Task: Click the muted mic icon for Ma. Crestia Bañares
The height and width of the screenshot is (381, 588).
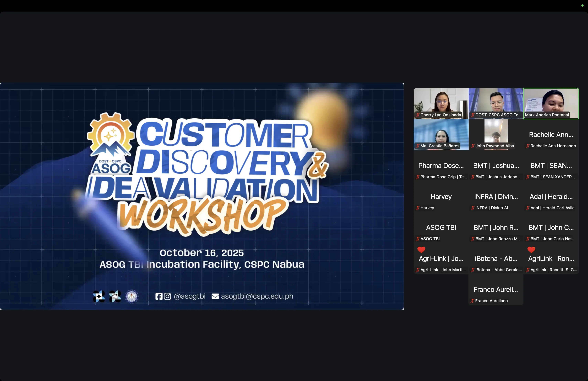Action: [417, 146]
